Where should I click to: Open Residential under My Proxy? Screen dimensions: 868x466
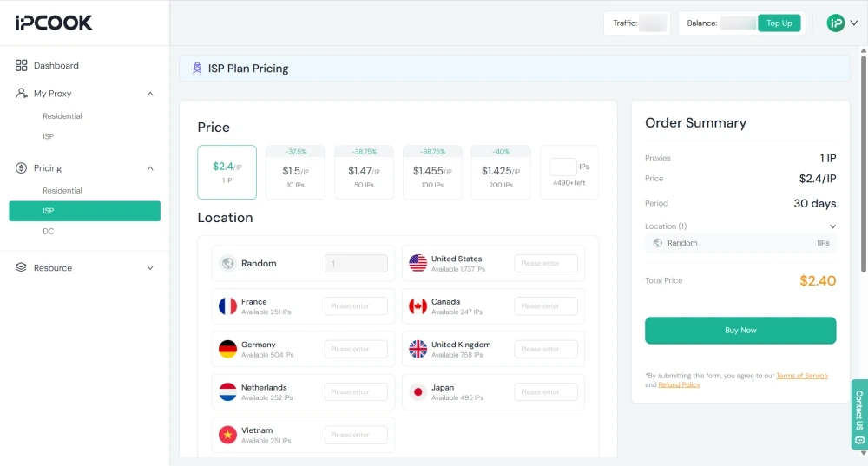point(62,116)
